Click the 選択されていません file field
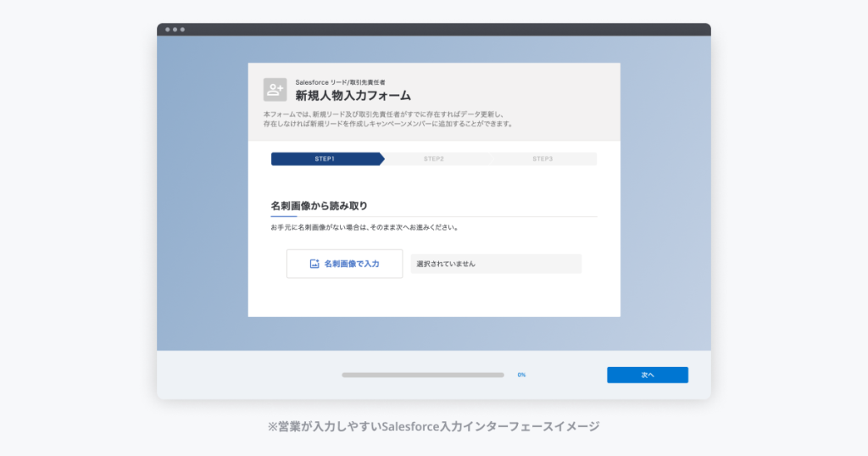Image resolution: width=868 pixels, height=456 pixels. (x=496, y=264)
